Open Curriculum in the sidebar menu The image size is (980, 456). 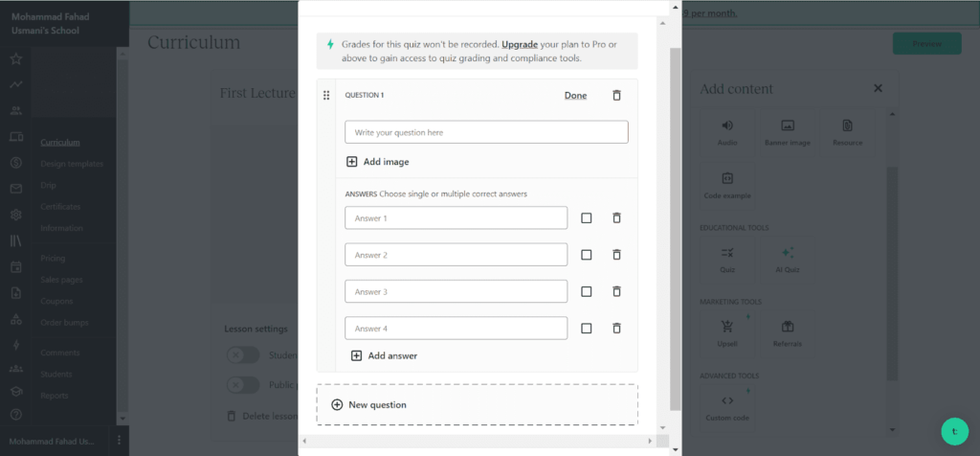click(60, 142)
